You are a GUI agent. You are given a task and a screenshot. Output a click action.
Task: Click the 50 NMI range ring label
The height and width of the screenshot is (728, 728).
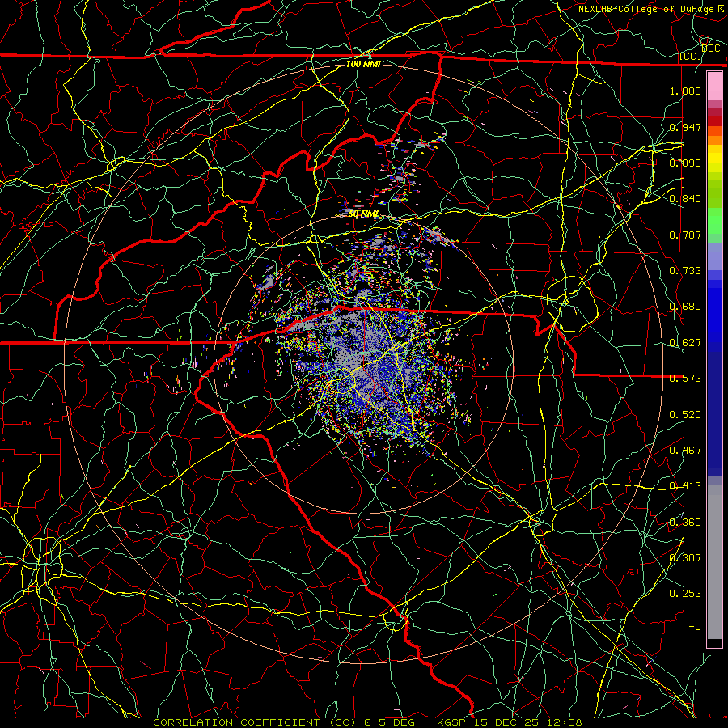pos(363,214)
